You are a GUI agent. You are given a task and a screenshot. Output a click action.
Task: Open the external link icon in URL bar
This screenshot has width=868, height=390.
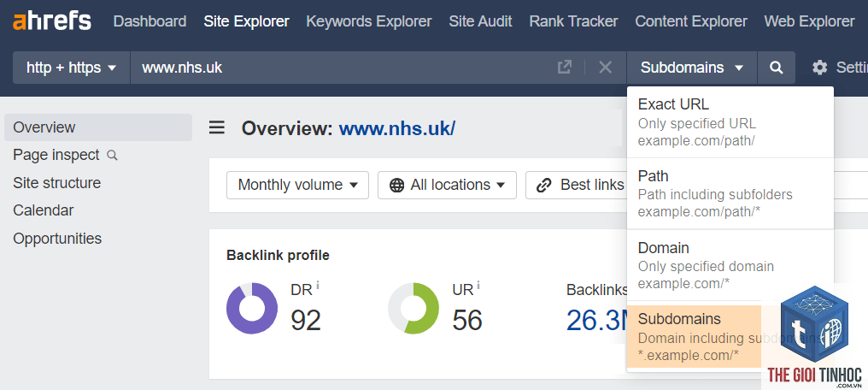(x=564, y=68)
